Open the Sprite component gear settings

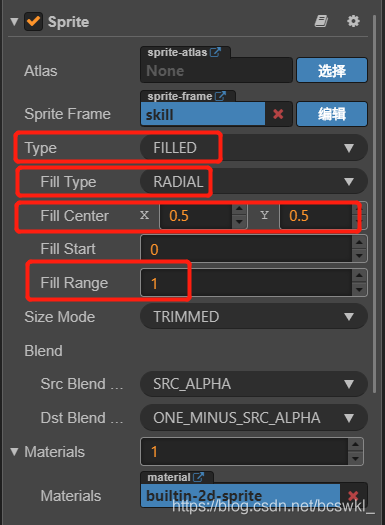click(353, 21)
